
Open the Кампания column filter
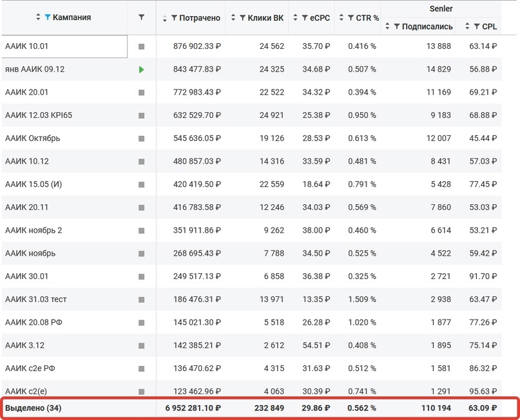point(48,17)
